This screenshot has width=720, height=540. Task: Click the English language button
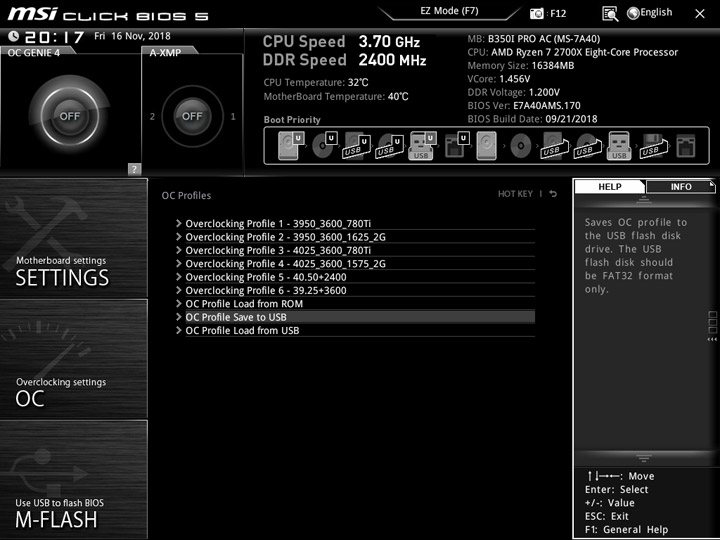click(656, 12)
